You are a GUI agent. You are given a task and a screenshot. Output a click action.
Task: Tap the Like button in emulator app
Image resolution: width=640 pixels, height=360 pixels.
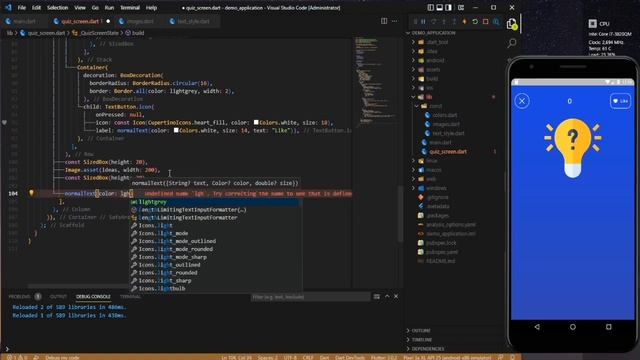click(620, 101)
